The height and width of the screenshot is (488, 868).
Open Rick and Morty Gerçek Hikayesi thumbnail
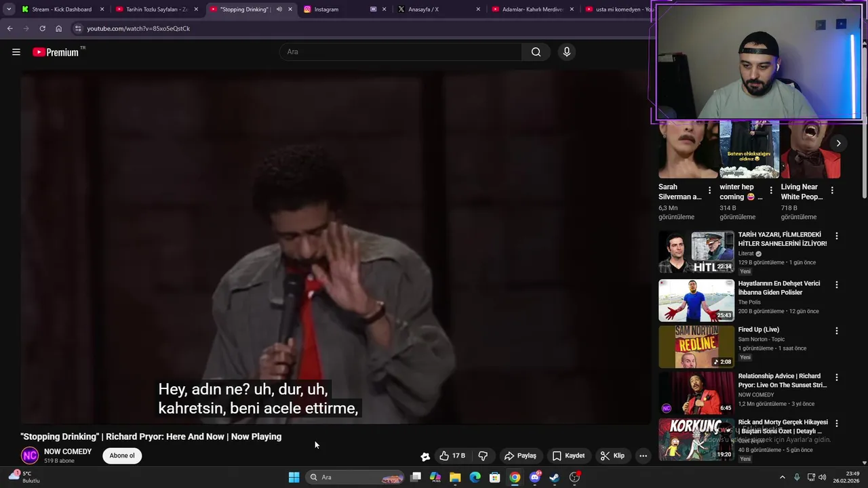click(696, 439)
